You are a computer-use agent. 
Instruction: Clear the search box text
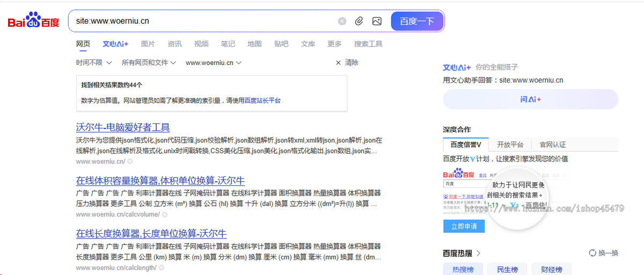point(342,21)
